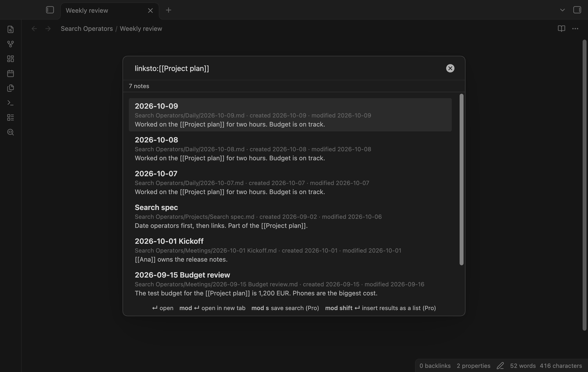The height and width of the screenshot is (372, 588).
Task: Navigate back with left arrow
Action: point(34,28)
